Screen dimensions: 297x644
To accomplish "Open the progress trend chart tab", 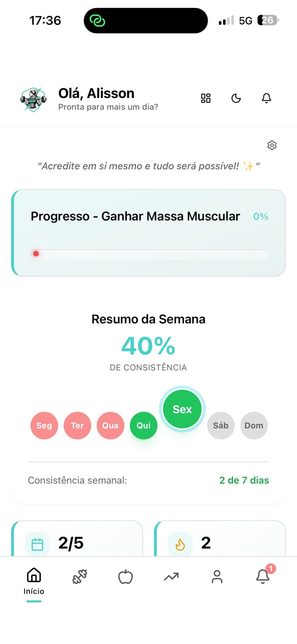I will coord(171,577).
